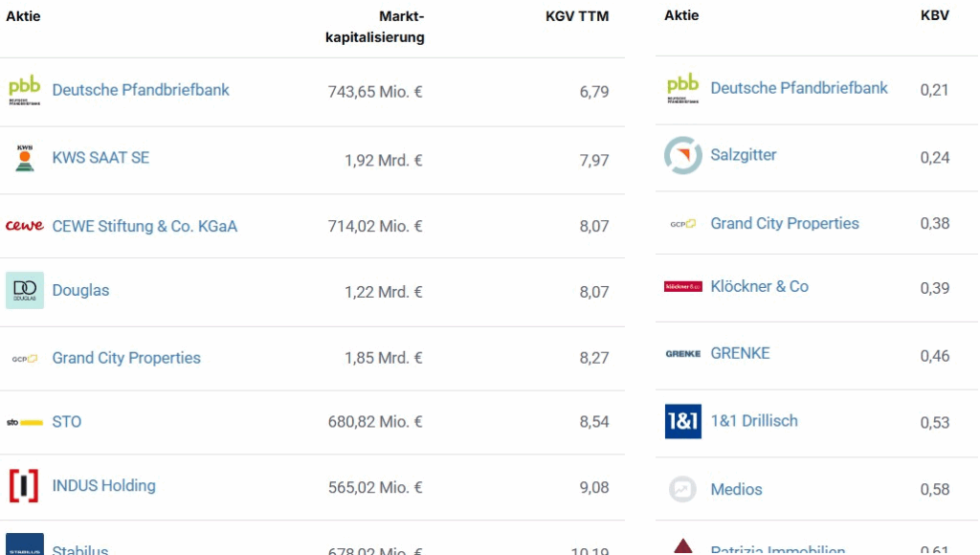
Task: Select the 8,07 KGV value in the Douglas row
Action: coord(593,292)
